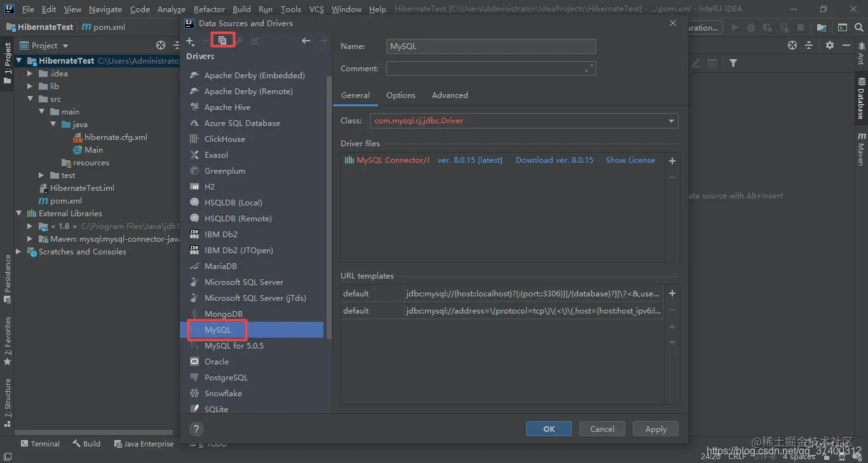Click the locate target icon in Database panel

(792, 45)
